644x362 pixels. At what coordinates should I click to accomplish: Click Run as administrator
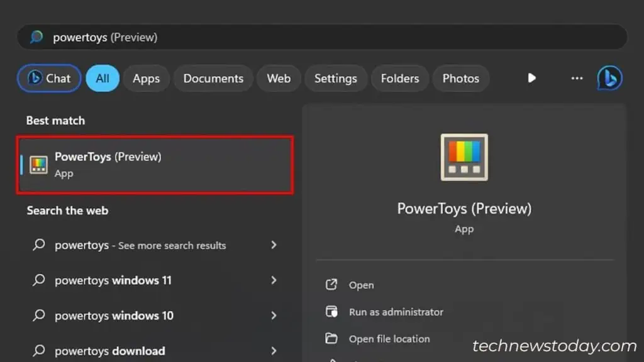point(396,312)
